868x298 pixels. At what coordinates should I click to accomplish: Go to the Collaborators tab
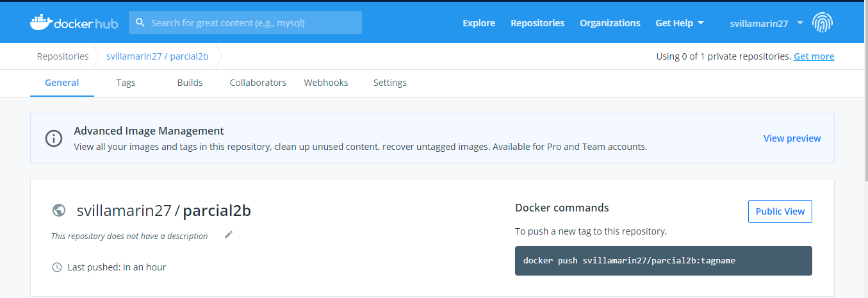click(x=258, y=83)
